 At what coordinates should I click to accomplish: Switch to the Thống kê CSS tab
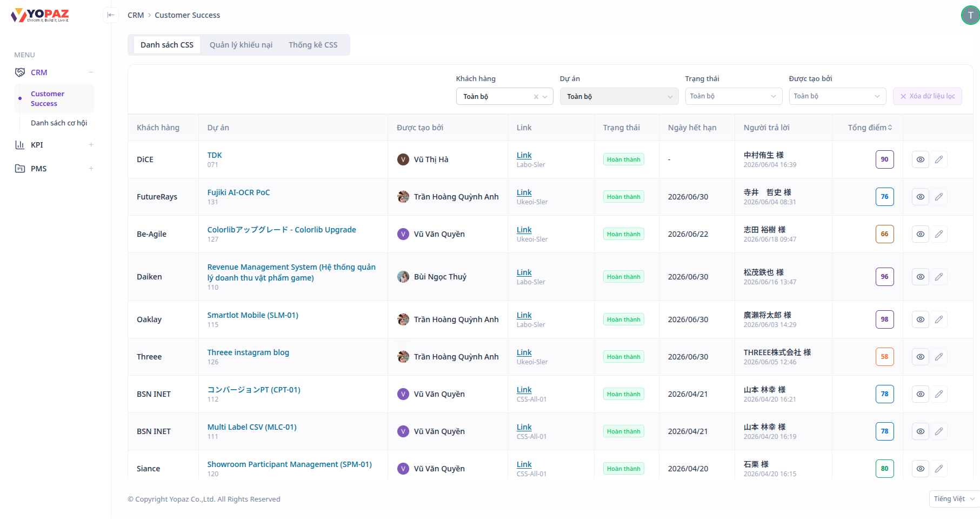pyautogui.click(x=313, y=45)
